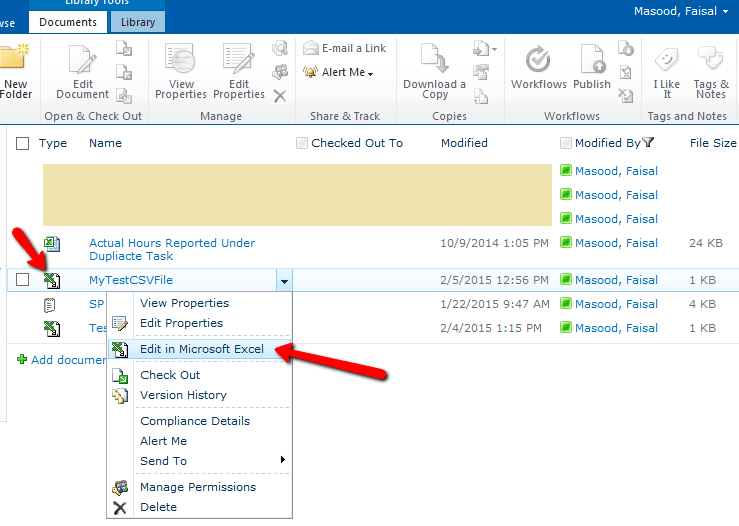Click the delete X icon in Manage group
This screenshot has height=526, width=739.
pos(280,96)
